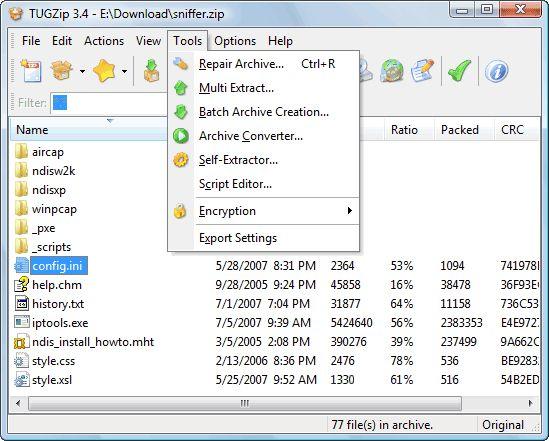This screenshot has width=549, height=441.
Task: Open dropdown arrow next to open archive icon
Action: (x=82, y=71)
